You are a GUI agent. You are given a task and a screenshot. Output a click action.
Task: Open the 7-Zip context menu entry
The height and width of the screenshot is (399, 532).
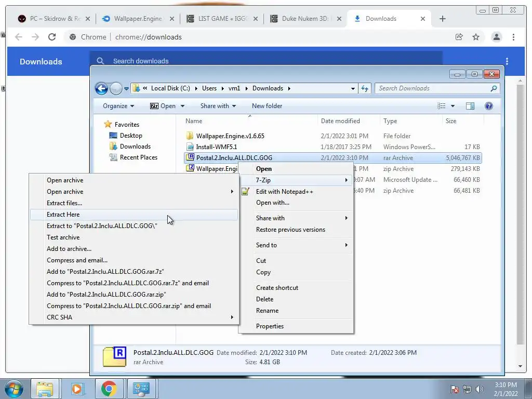click(x=296, y=180)
